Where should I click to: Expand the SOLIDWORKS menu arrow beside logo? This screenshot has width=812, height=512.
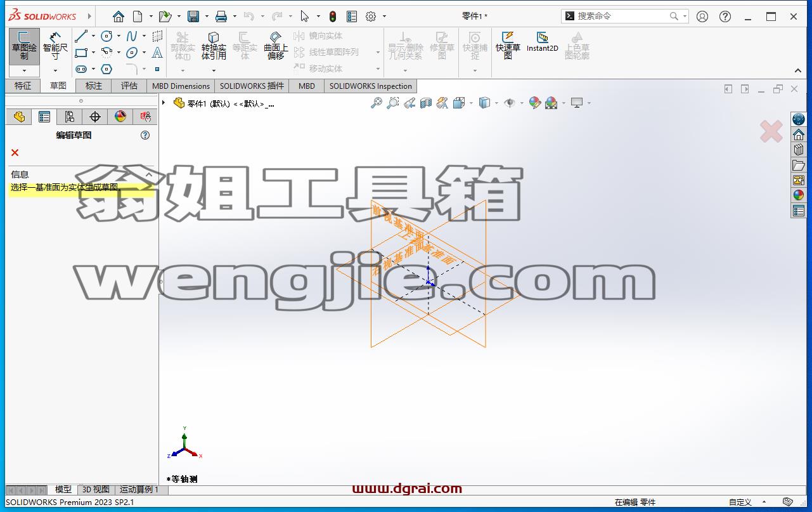pos(89,16)
